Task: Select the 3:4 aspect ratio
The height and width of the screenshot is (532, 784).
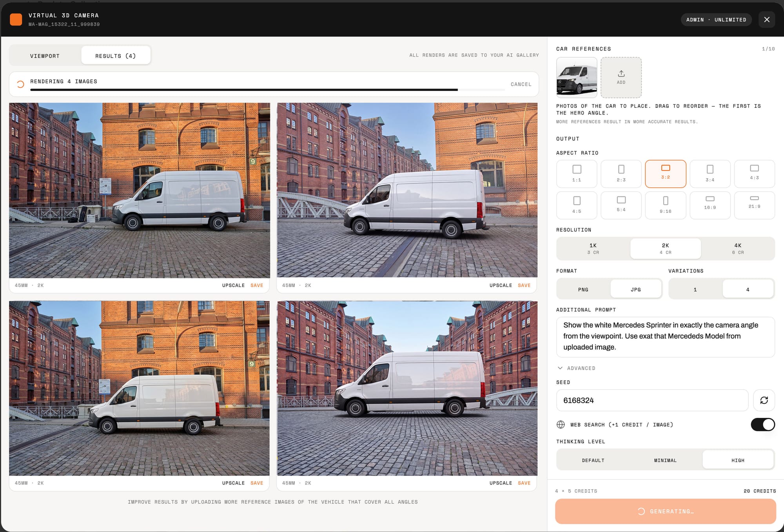Action: coord(710,174)
